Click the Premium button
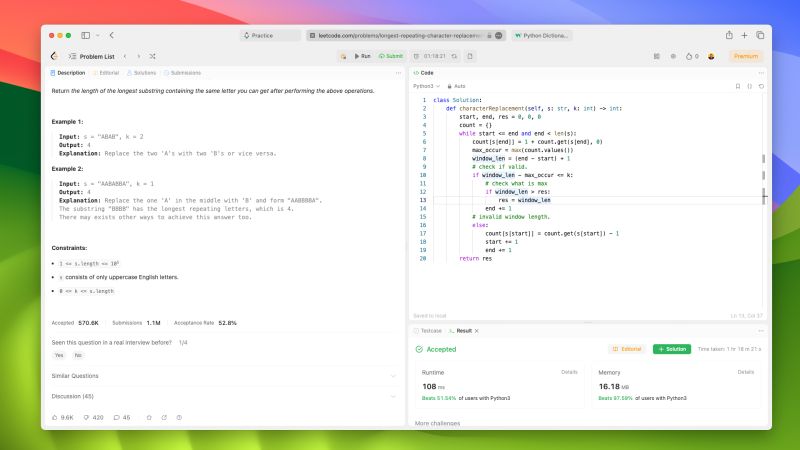Viewport: 800px width, 450px height. [x=745, y=56]
